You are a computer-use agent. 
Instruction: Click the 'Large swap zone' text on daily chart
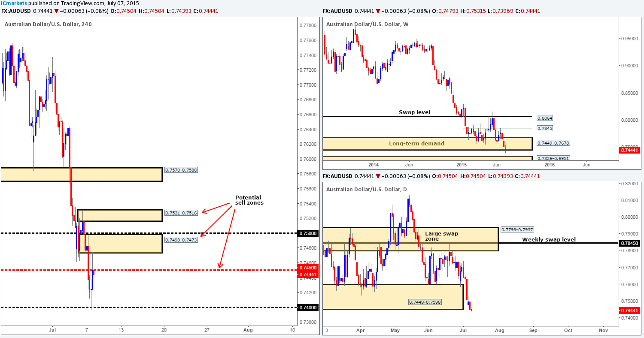coord(441,236)
